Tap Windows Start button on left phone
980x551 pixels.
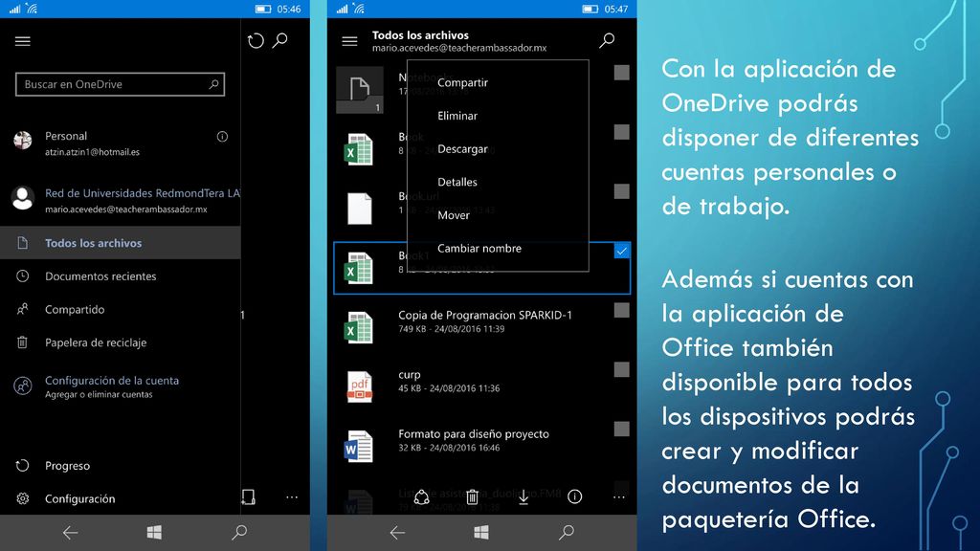(154, 532)
